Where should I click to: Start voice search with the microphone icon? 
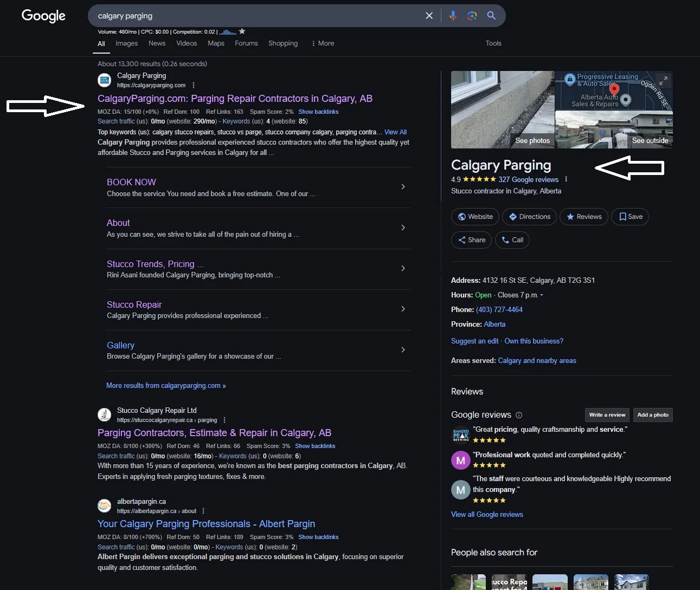(453, 16)
